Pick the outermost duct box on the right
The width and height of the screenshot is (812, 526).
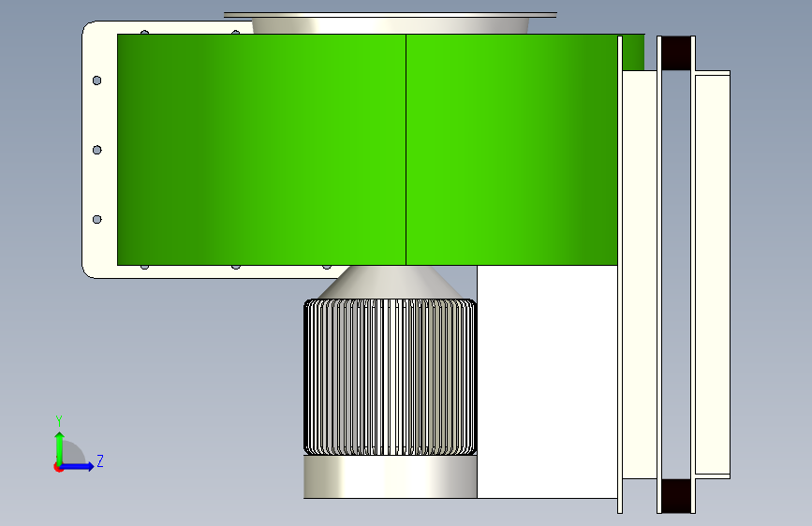(713, 274)
